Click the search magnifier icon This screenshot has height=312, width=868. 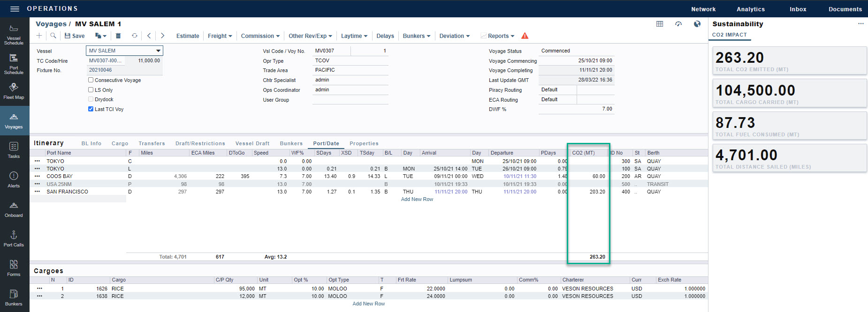pyautogui.click(x=53, y=36)
